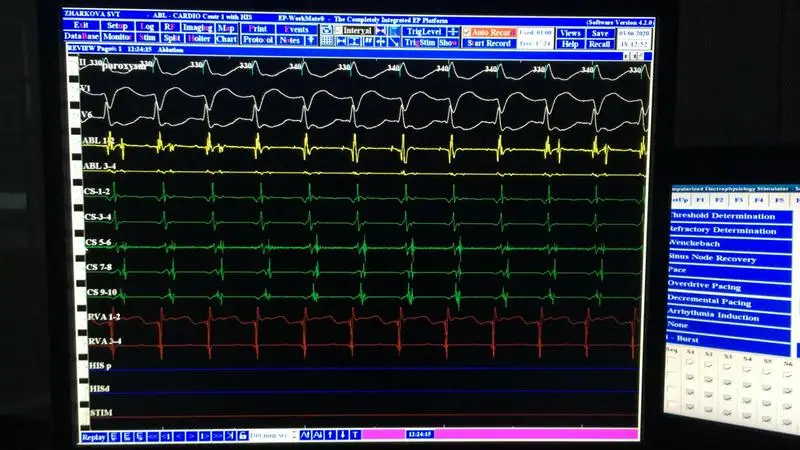Toggle the Interval checkbox
This screenshot has width=800, height=450.
[338, 31]
